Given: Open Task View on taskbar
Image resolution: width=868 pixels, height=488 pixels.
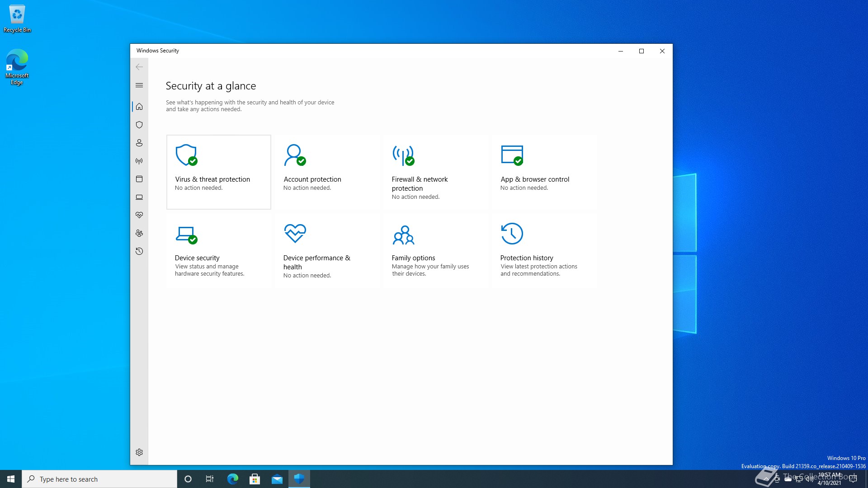Looking at the screenshot, I should click(x=210, y=479).
